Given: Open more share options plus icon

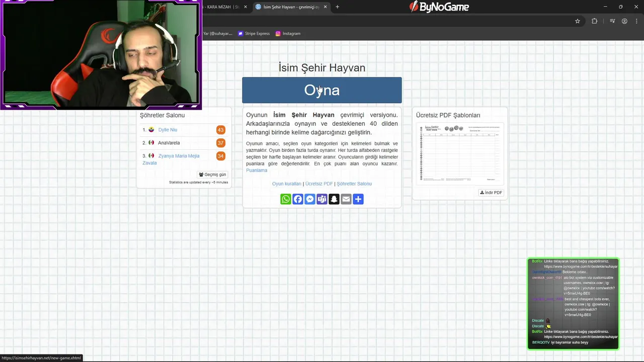Looking at the screenshot, I should (358, 199).
